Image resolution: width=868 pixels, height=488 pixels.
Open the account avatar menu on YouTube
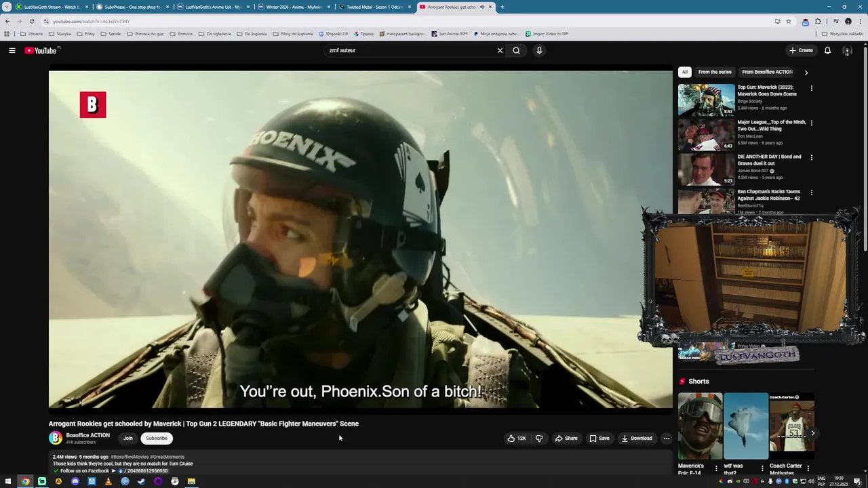tap(847, 50)
